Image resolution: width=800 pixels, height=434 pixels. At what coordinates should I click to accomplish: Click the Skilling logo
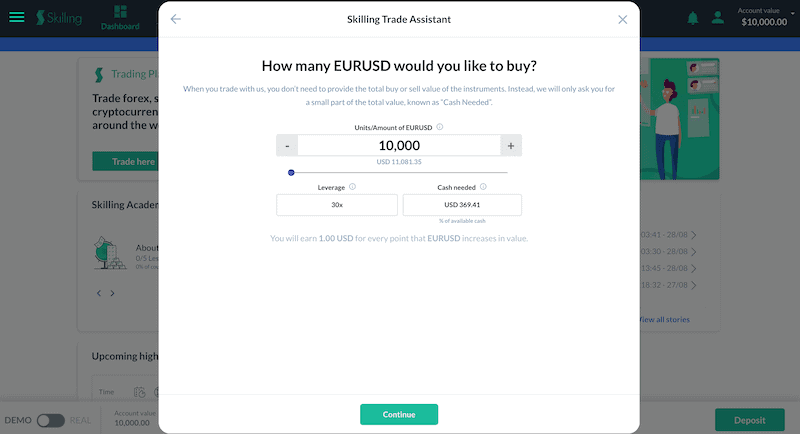tap(59, 18)
